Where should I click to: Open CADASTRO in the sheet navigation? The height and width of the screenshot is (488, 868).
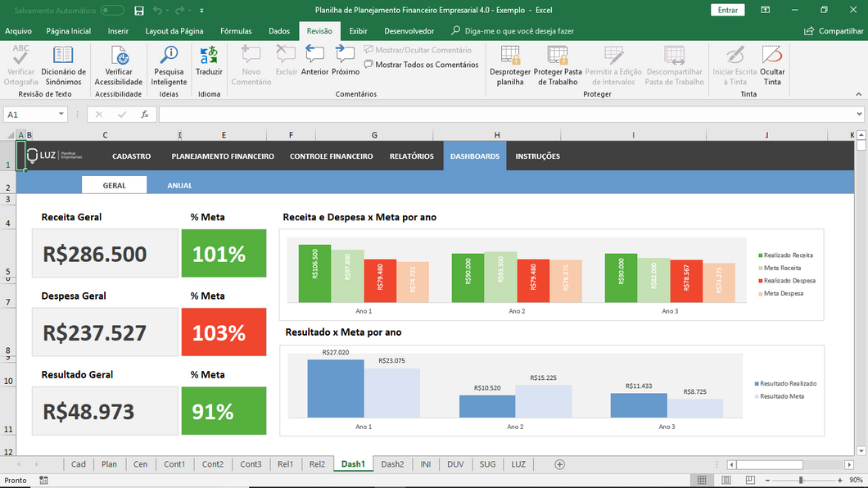coord(131,156)
